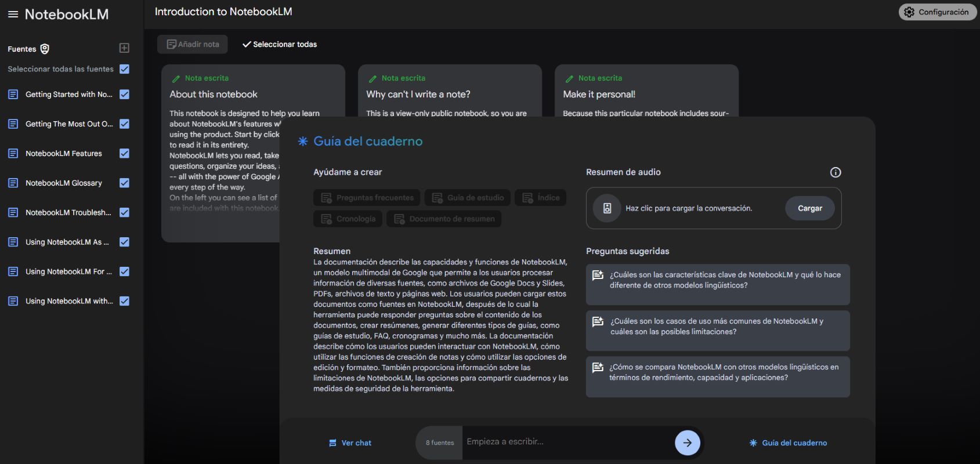Click the shield icon next to Fuentes
The image size is (980, 464).
click(45, 49)
